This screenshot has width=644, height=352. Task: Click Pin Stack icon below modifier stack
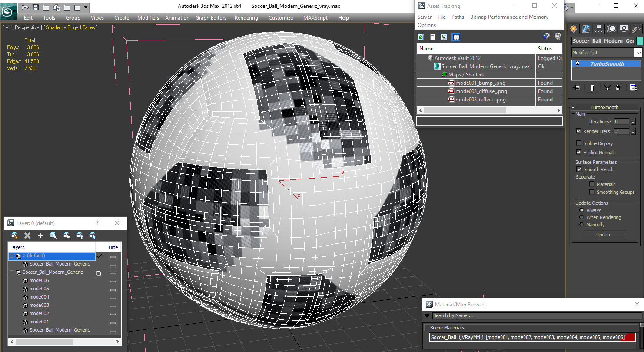pyautogui.click(x=577, y=87)
